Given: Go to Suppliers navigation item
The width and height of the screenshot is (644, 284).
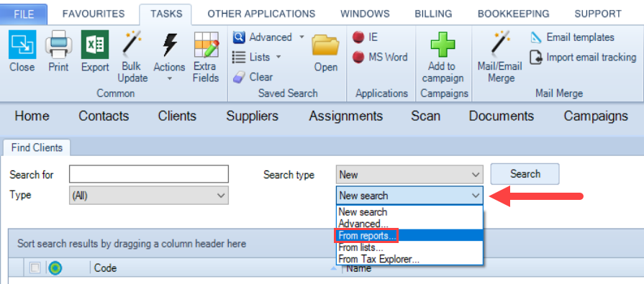Looking at the screenshot, I should click(x=252, y=116).
